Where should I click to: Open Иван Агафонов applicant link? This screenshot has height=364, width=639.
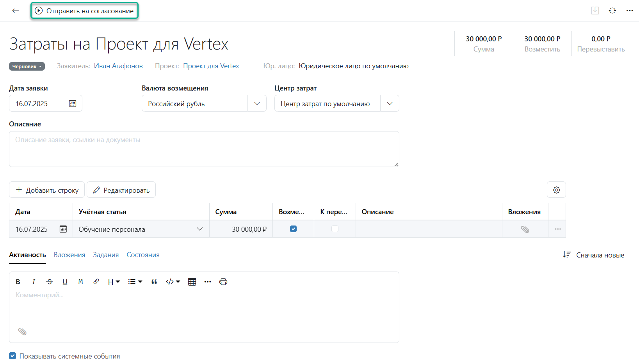click(x=118, y=66)
